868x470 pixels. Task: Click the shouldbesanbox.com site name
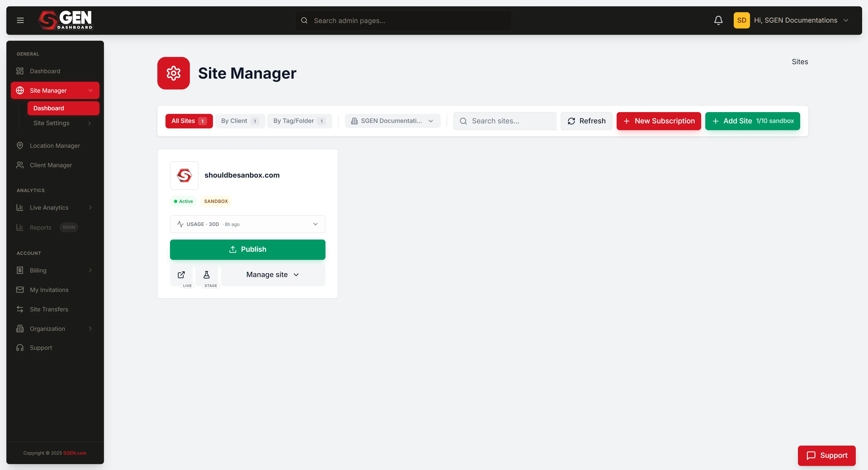tap(242, 175)
